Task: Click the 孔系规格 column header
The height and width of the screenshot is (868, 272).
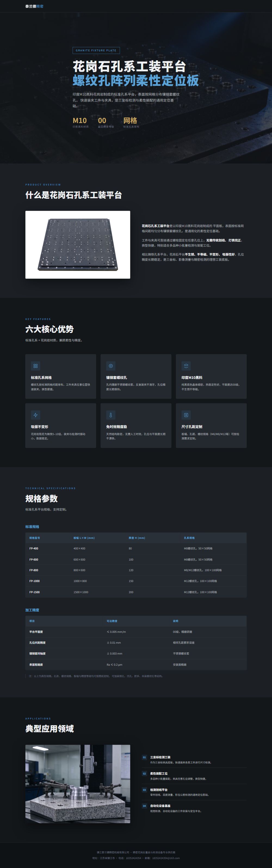Action: coord(189,538)
